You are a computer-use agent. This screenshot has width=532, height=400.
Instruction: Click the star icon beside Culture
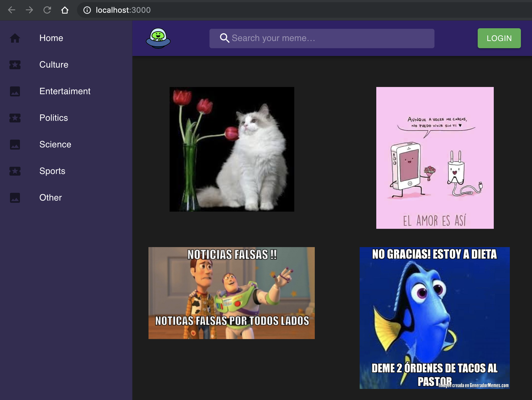[x=15, y=65]
